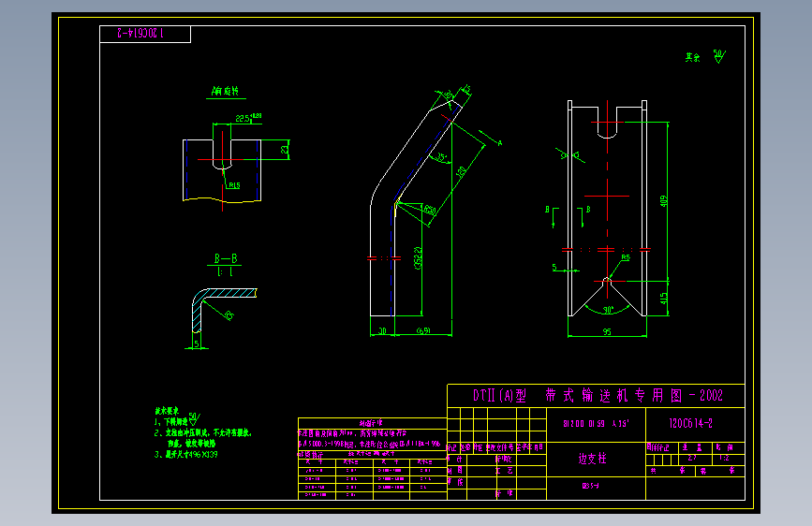Click the 90° angle dimension
This screenshot has width=812, height=526.
608,310
